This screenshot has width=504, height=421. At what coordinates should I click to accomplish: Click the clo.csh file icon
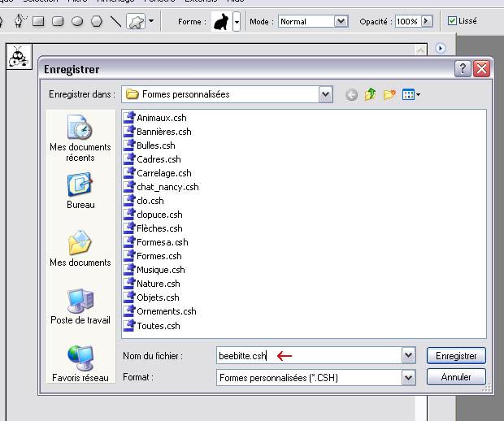(x=129, y=201)
